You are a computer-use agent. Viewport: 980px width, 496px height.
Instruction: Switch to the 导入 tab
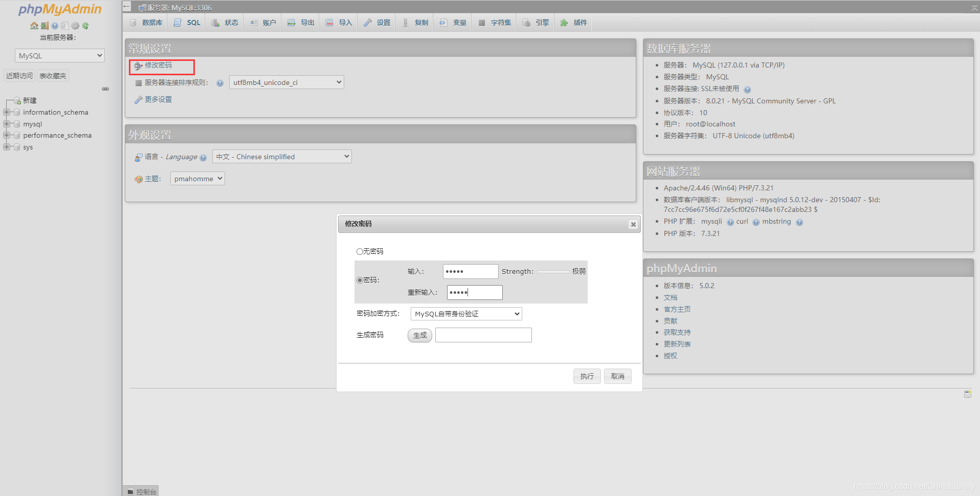click(339, 23)
